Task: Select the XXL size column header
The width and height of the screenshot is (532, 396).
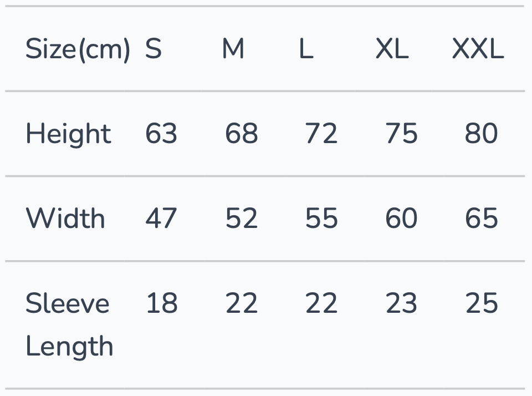Action: tap(478, 49)
